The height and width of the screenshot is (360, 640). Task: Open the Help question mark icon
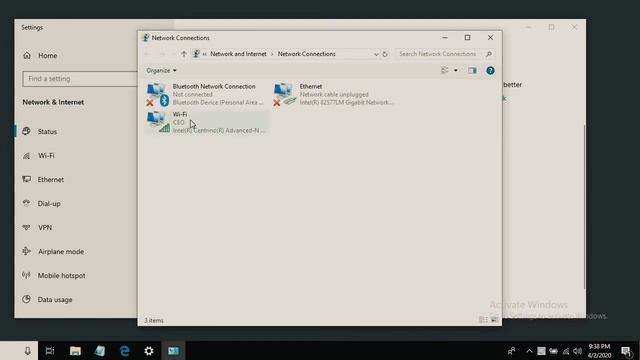490,71
